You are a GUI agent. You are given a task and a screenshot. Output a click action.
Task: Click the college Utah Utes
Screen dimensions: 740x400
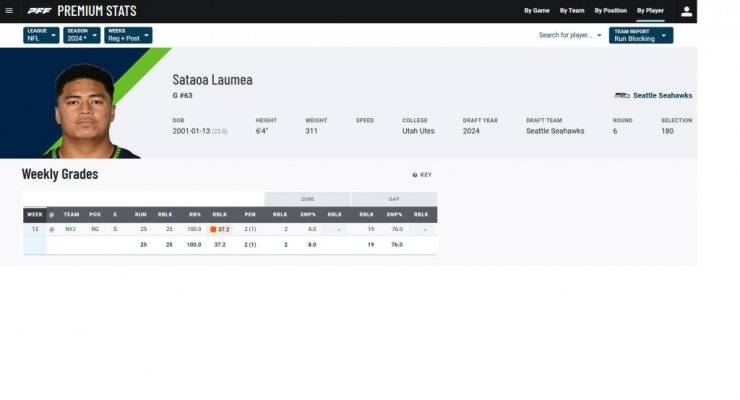(418, 131)
